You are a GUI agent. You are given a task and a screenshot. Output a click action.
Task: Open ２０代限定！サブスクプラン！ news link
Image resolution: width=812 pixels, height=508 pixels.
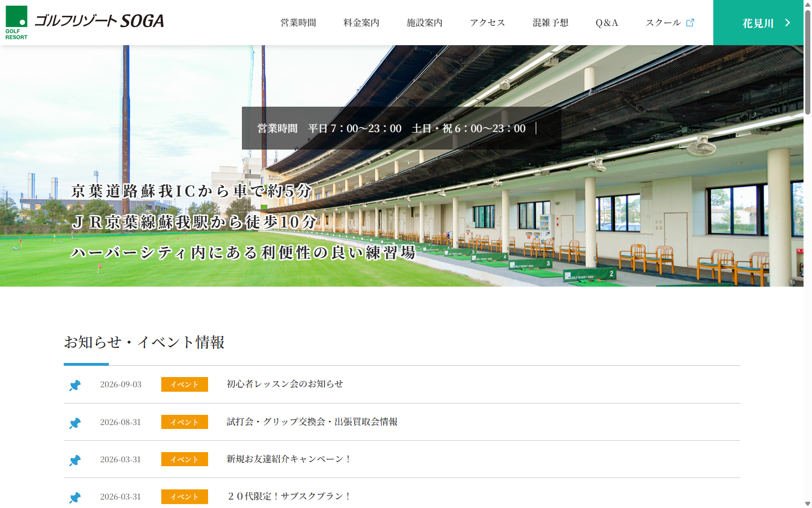289,496
